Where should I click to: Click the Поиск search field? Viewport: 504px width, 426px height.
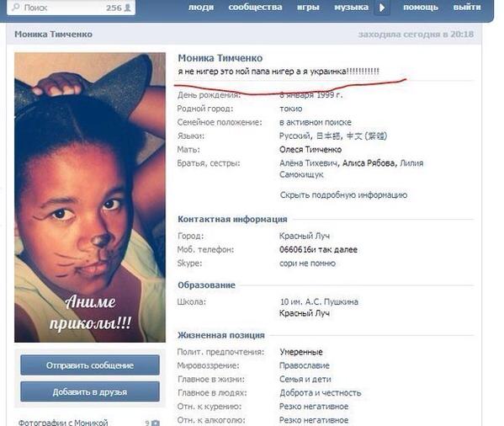coord(71,8)
